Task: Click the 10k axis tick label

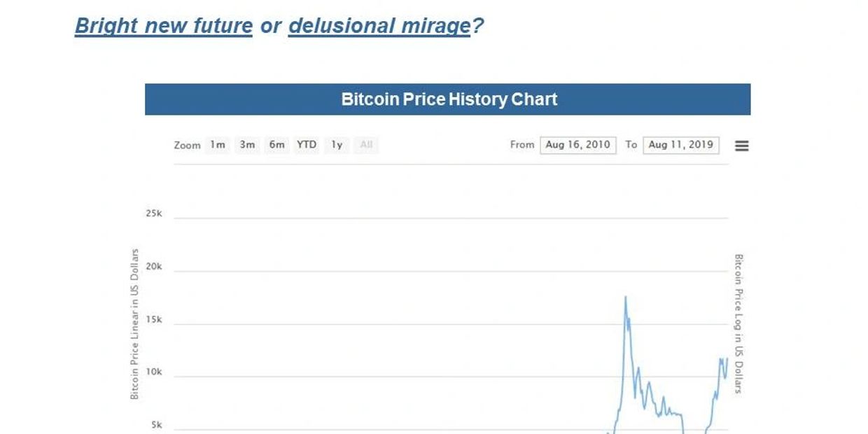Action: 154,372
